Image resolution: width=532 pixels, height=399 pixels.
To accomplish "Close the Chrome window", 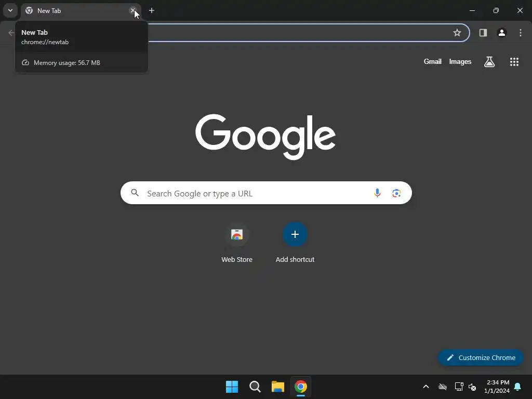I will click(x=520, y=10).
